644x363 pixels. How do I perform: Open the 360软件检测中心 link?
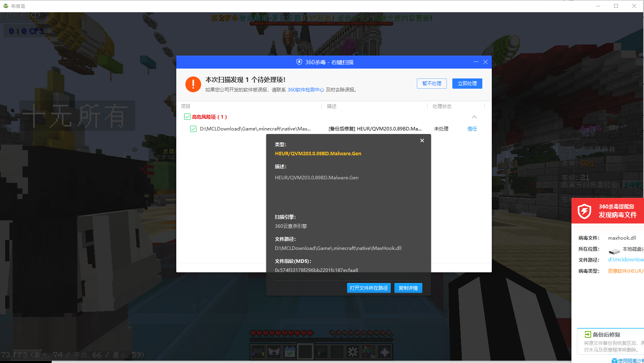click(306, 90)
